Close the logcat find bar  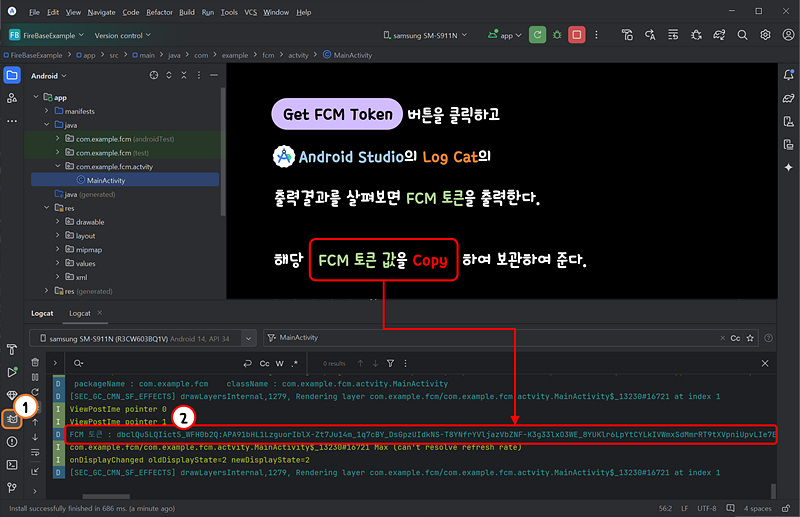coord(765,363)
